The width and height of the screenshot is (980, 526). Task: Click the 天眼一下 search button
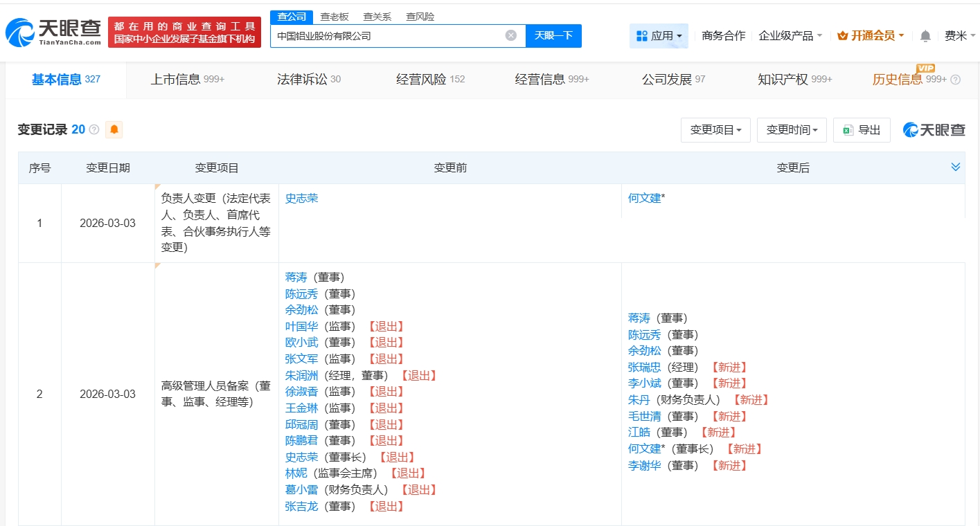click(553, 35)
